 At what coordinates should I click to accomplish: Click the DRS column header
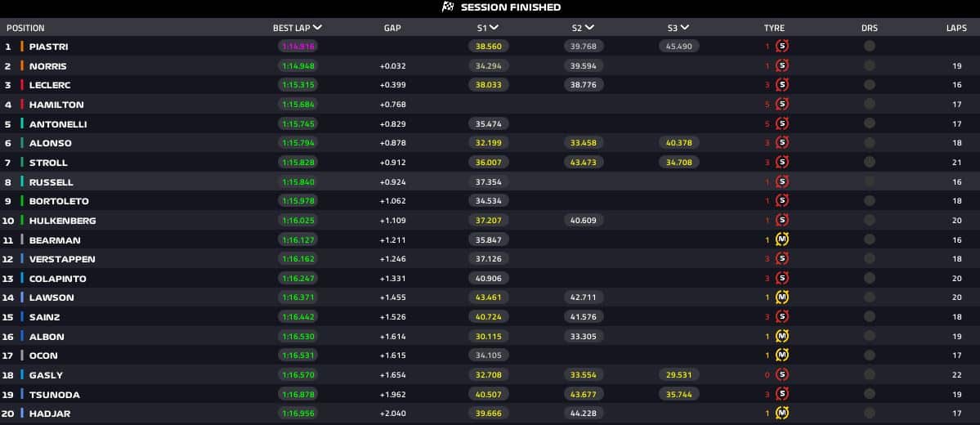(x=870, y=28)
